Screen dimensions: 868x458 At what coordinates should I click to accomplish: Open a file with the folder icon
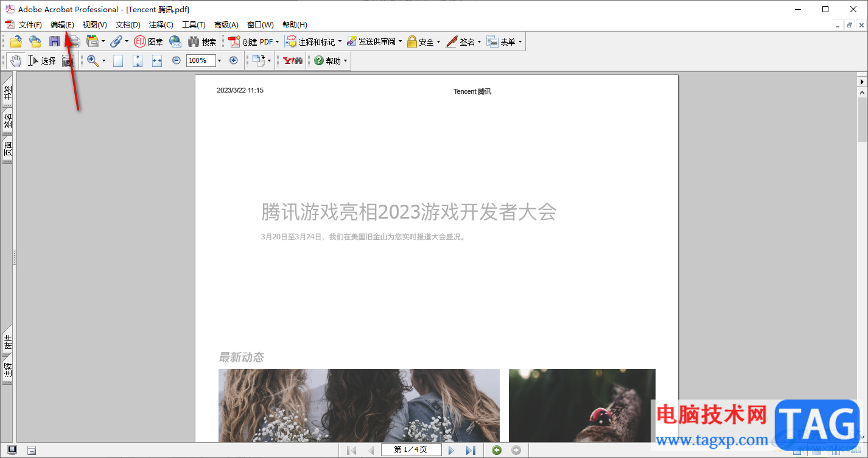15,41
